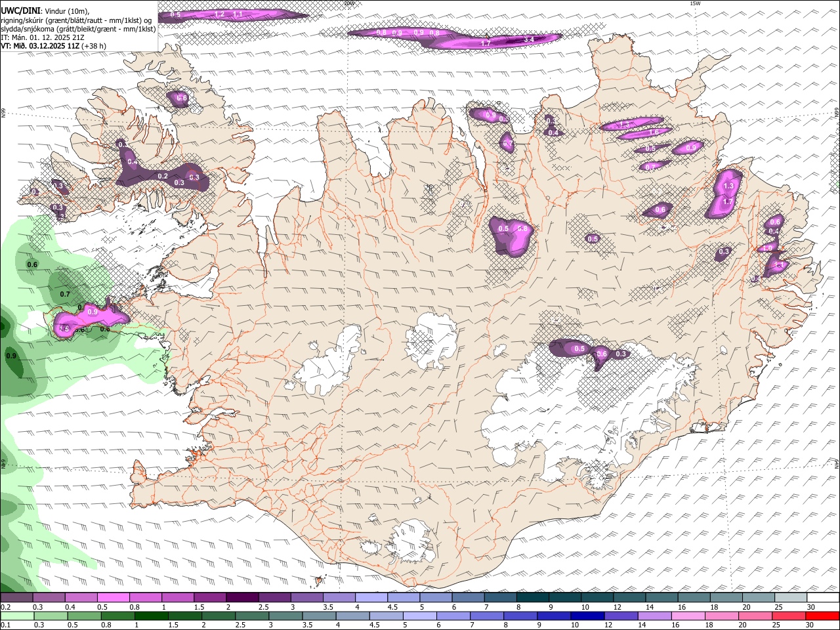Screen dimensions: 840x630
Task: Click dark teal upper swatch between 8 and 9
Action: pyautogui.click(x=532, y=597)
